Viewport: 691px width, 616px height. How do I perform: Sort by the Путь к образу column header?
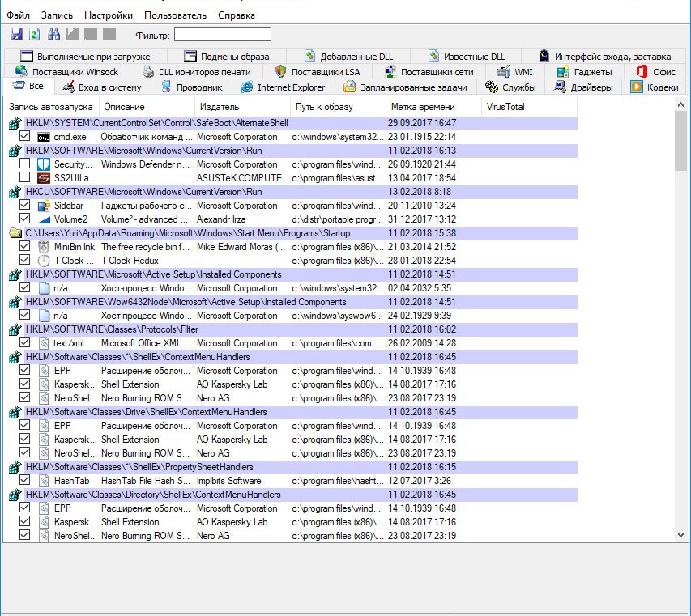[338, 107]
